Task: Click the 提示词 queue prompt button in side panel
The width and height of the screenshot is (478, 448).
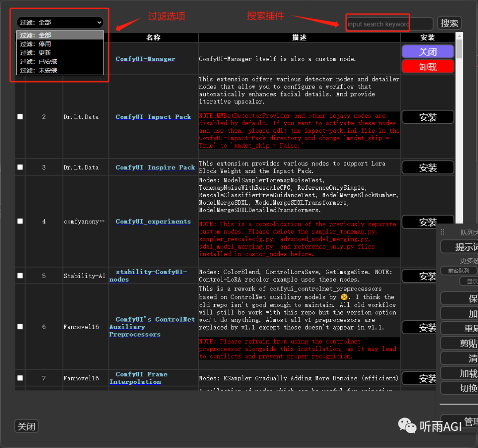Action: click(460, 247)
